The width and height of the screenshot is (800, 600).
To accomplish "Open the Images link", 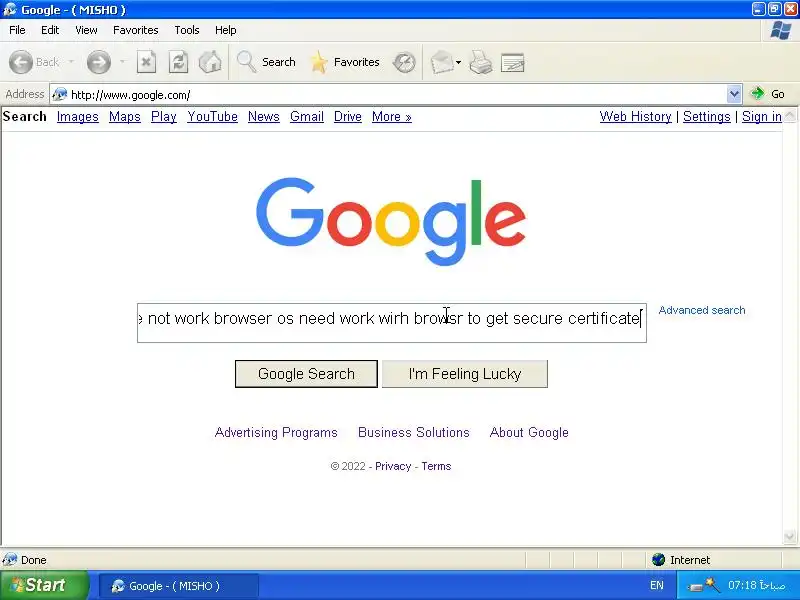I will [x=78, y=117].
